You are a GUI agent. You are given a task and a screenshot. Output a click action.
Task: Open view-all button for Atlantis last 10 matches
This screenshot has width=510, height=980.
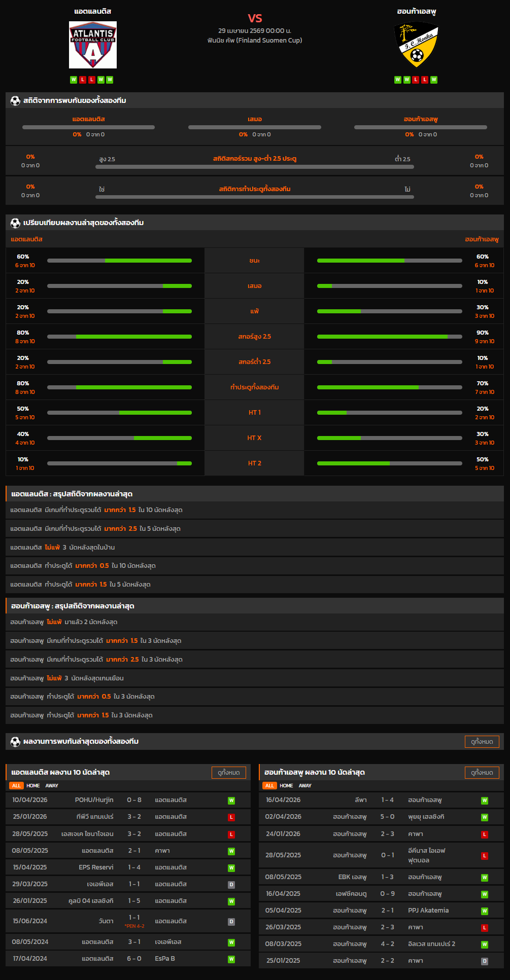228,773
